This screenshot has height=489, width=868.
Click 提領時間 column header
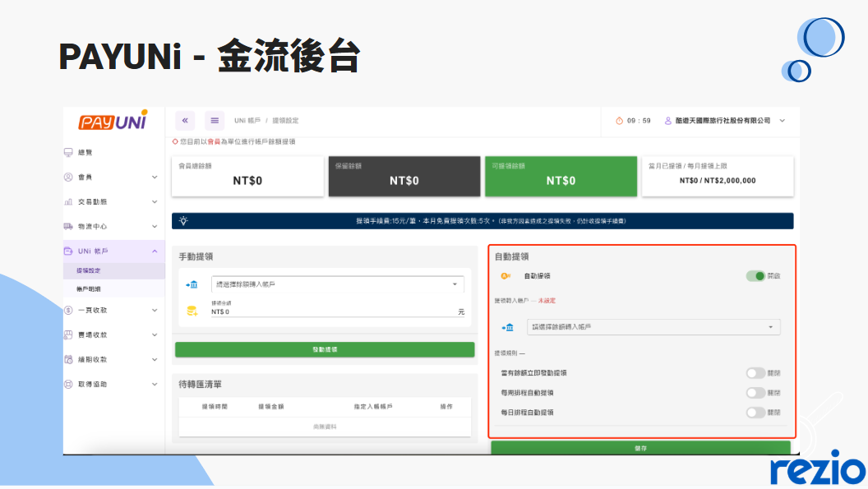pos(215,407)
